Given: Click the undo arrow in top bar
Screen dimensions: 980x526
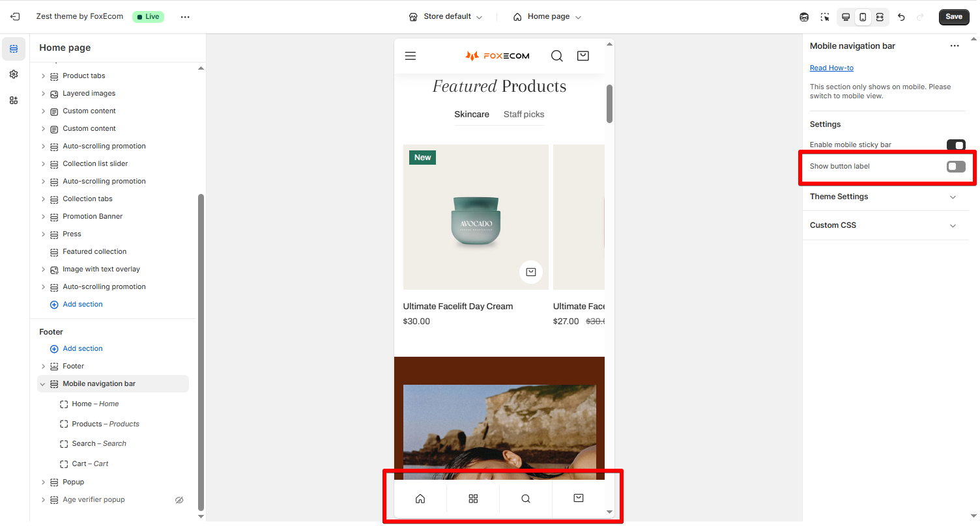Looking at the screenshot, I should [901, 17].
